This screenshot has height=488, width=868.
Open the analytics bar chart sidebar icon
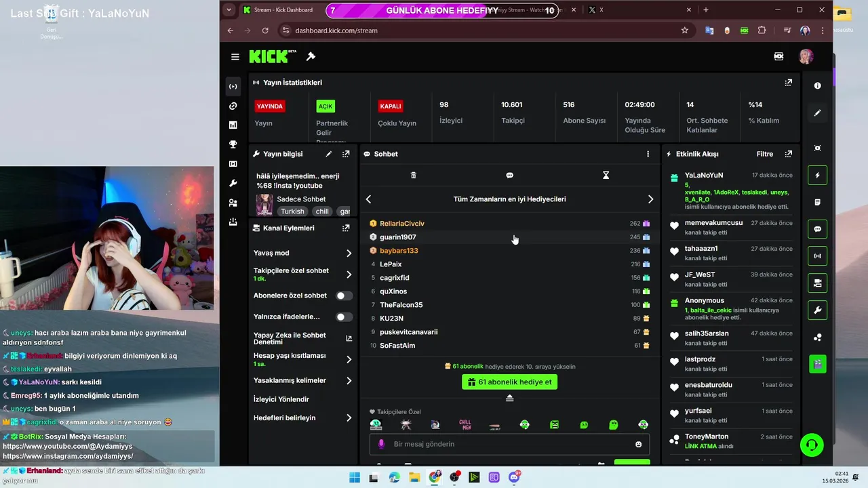[233, 125]
